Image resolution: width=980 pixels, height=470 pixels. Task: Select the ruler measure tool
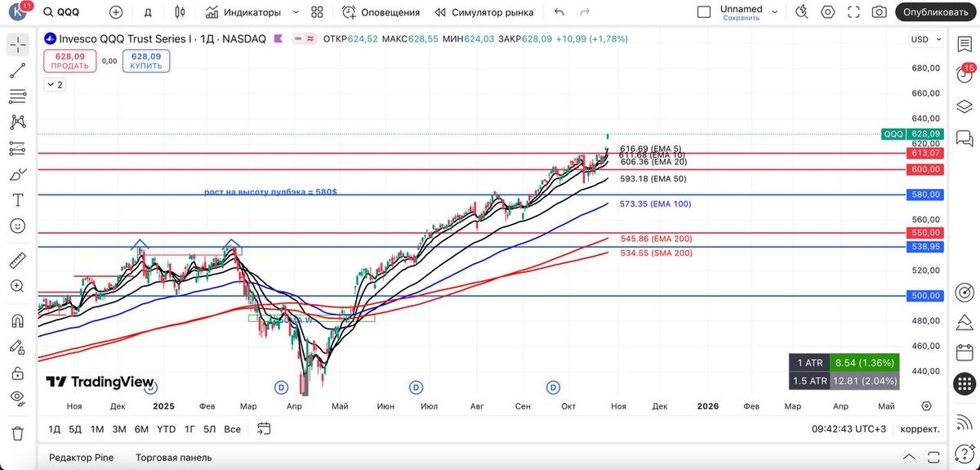17,261
